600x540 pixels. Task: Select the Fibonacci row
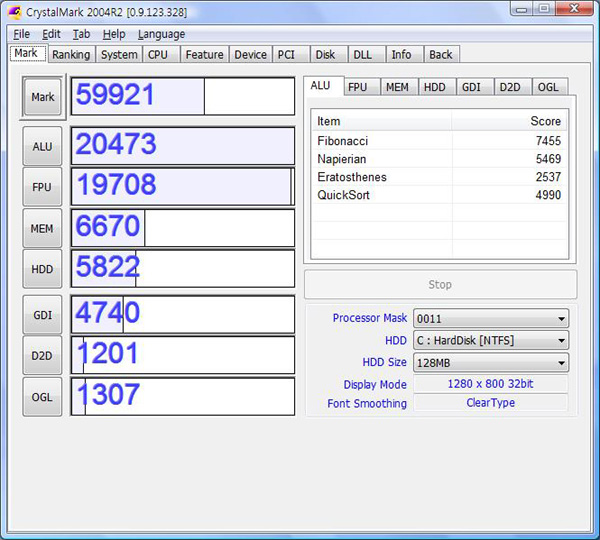439,141
